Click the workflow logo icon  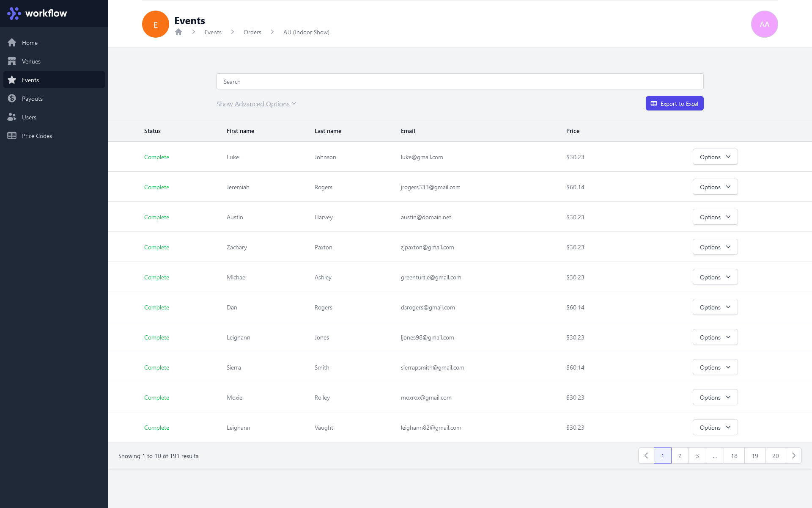pyautogui.click(x=14, y=13)
